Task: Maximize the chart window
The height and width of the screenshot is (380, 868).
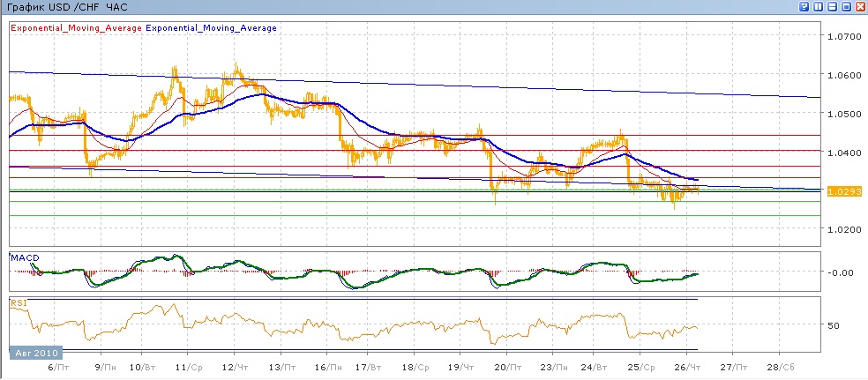Action: click(x=846, y=6)
